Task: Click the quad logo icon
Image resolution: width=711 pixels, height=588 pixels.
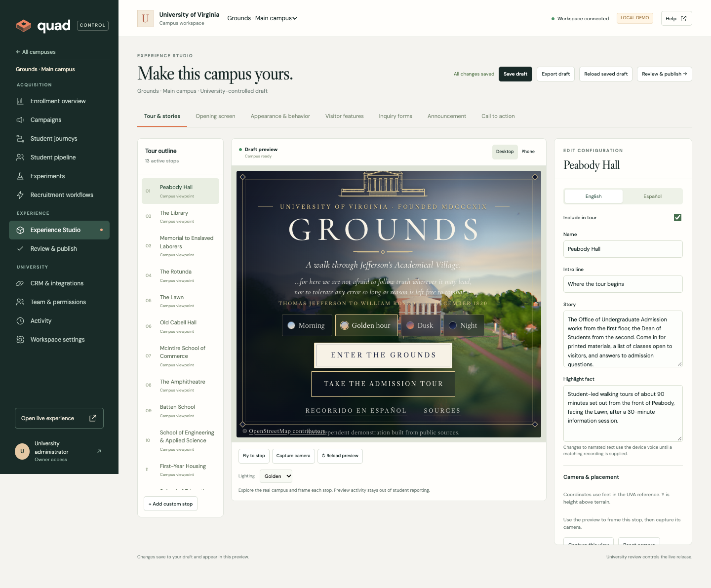Action: coord(23,25)
